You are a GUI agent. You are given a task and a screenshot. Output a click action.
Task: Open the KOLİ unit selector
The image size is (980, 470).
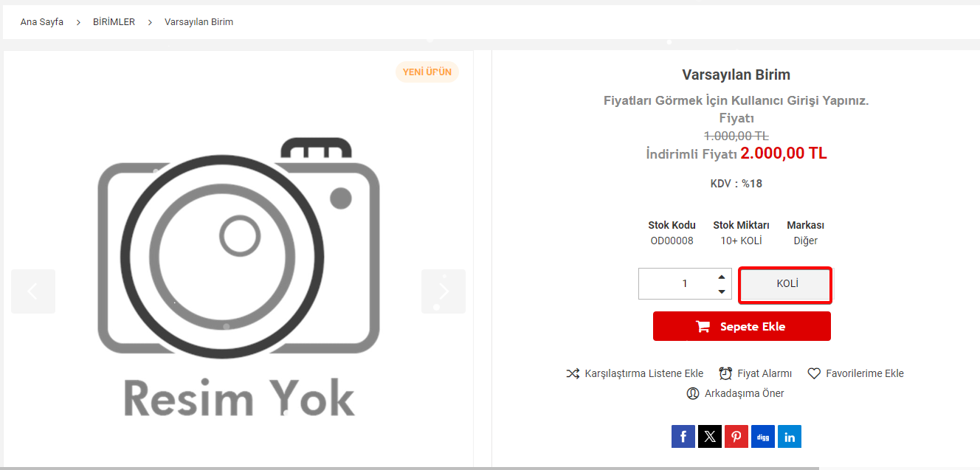787,284
